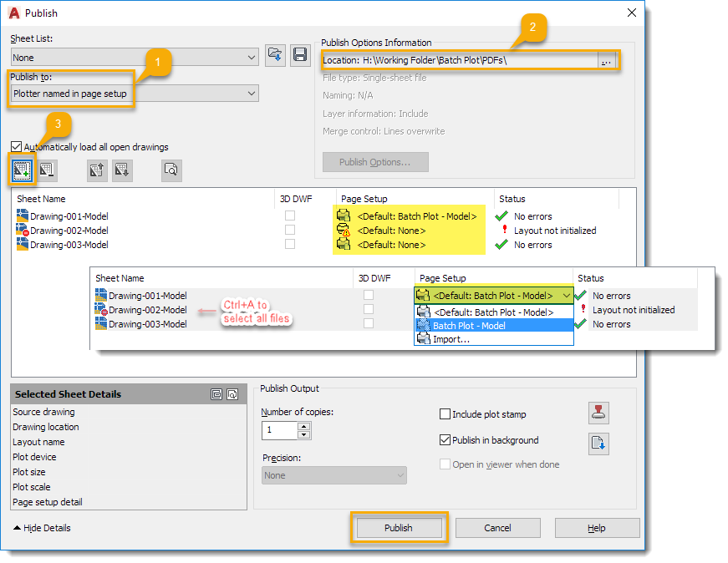728x563 pixels.
Task: Click the Move Sheet Up icon
Action: point(95,170)
